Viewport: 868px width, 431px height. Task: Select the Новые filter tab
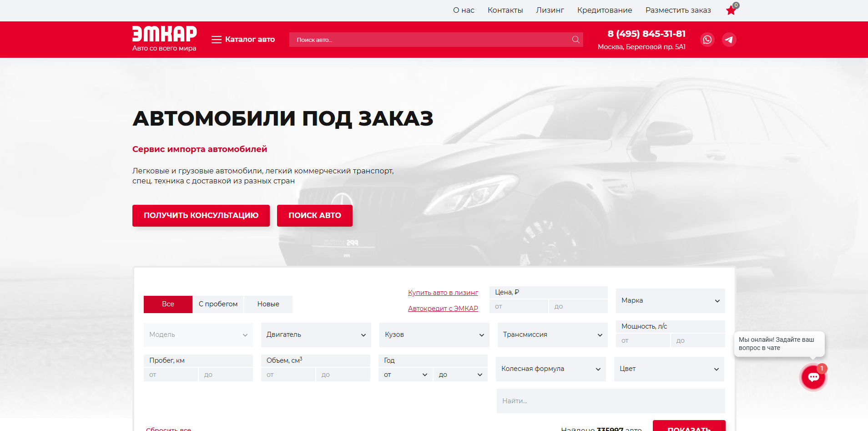point(268,304)
